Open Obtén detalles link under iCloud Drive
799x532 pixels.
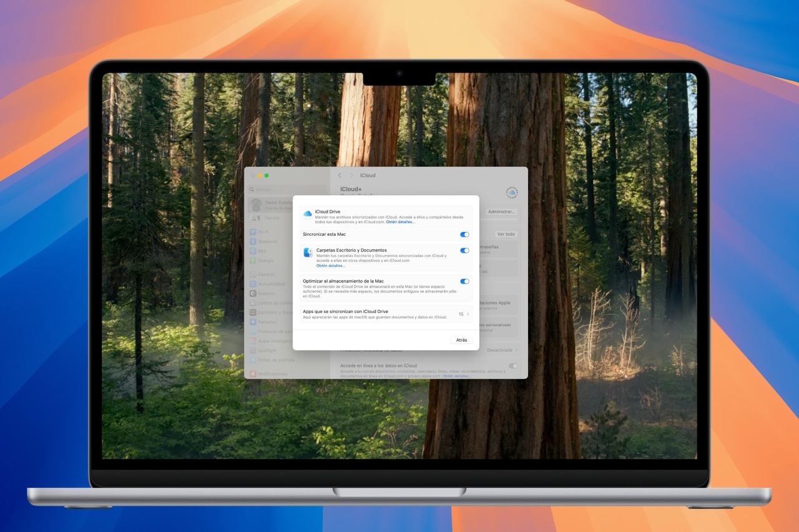tap(400, 222)
